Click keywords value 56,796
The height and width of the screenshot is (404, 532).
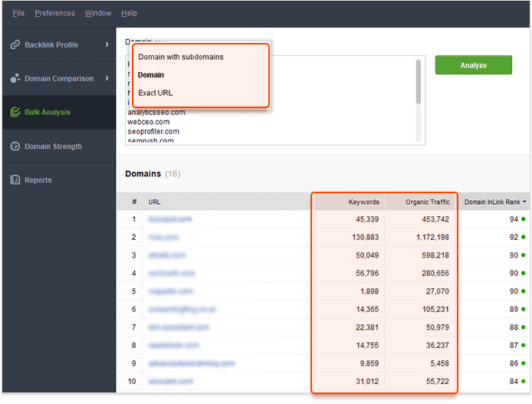[367, 273]
